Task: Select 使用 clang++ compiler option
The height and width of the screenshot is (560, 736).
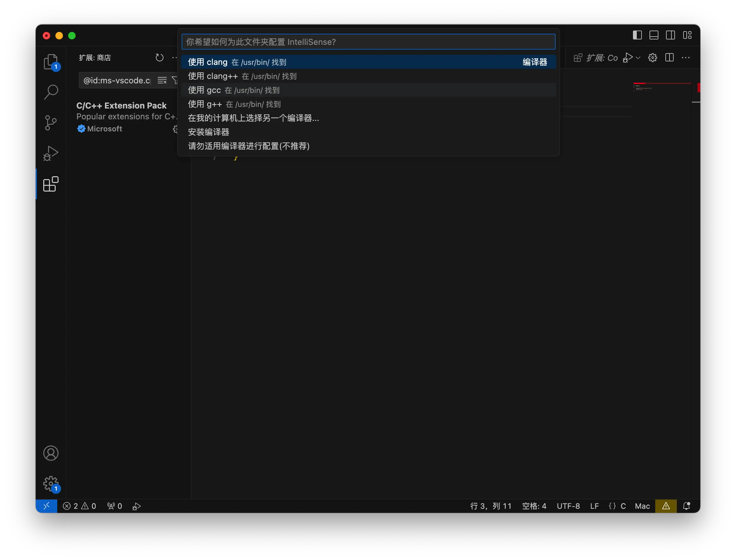Action: tap(368, 76)
